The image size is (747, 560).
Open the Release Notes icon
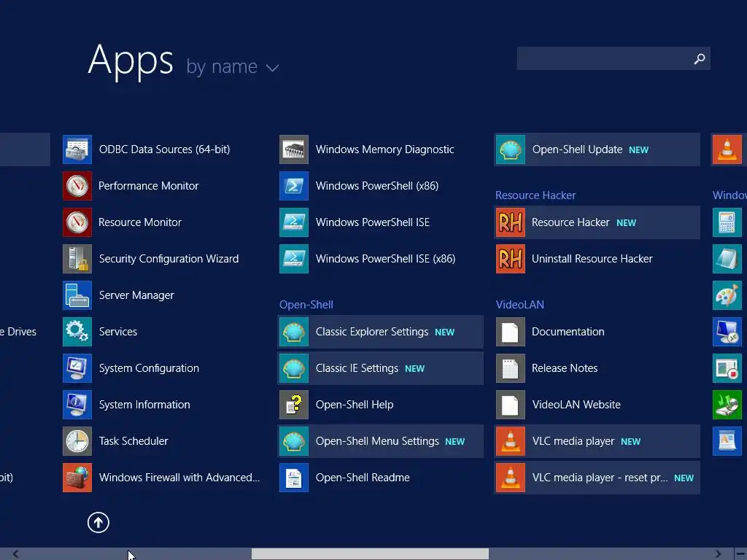pos(511,368)
